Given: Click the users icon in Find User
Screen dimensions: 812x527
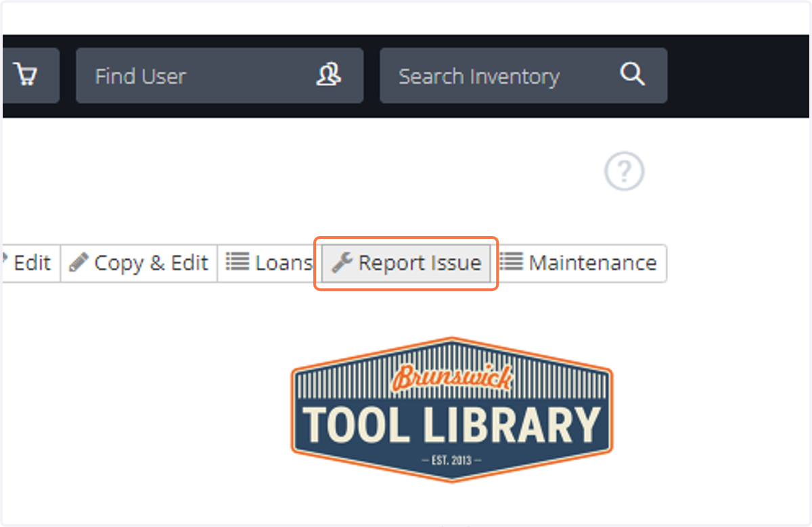Looking at the screenshot, I should (329, 75).
